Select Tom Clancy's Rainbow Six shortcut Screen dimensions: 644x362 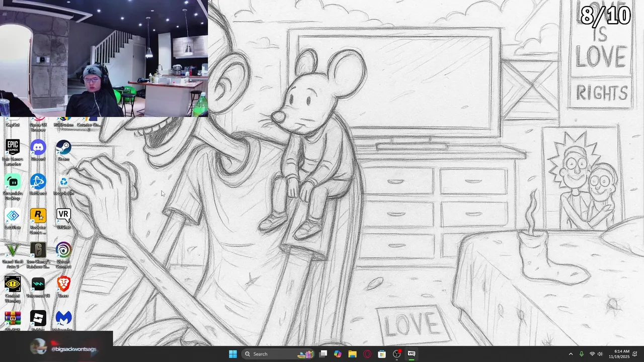point(38,255)
